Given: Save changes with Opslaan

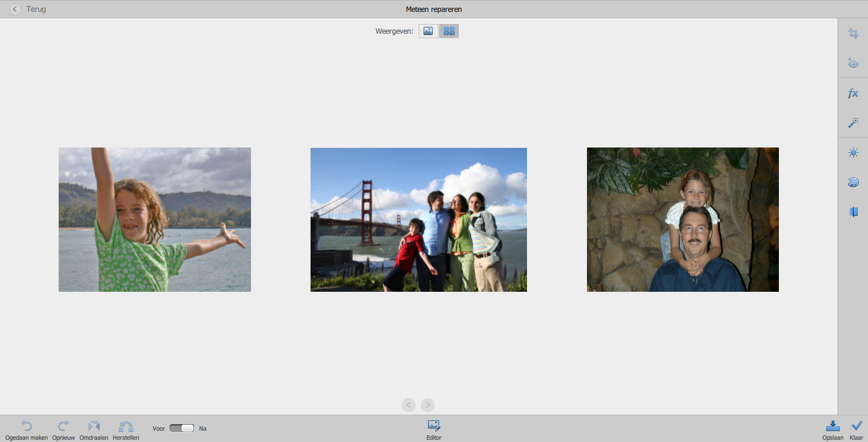Looking at the screenshot, I should 833,430.
